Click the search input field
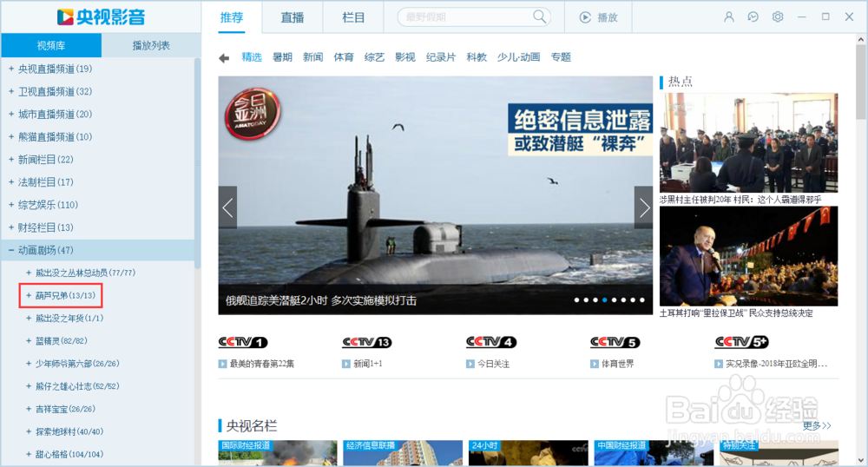The height and width of the screenshot is (467, 868). point(468,17)
